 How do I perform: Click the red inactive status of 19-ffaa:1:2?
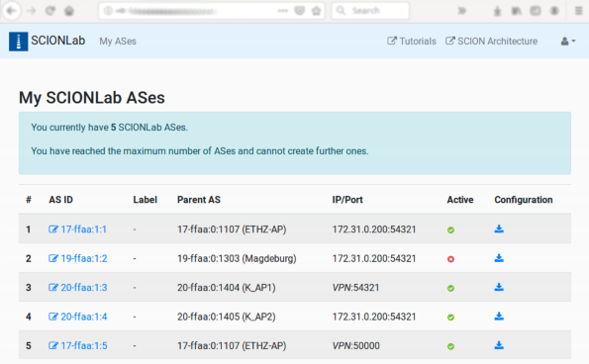[450, 259]
